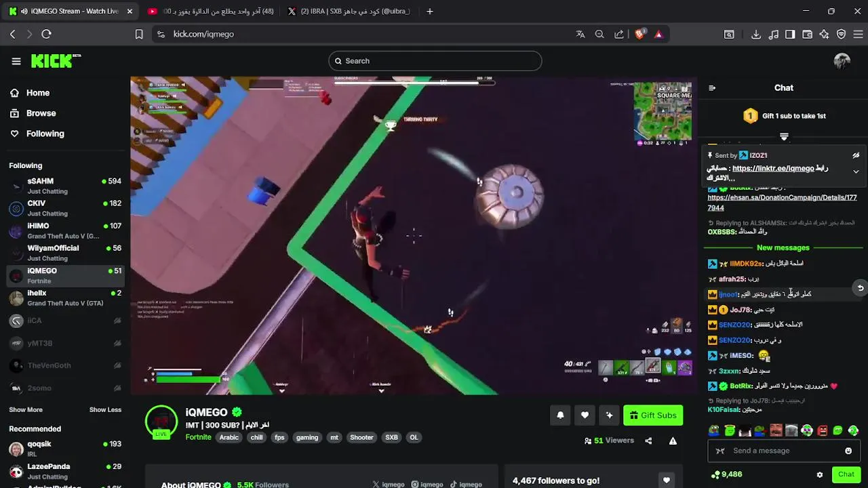
Task: Open the Fortnite category link
Action: pyautogui.click(x=199, y=437)
